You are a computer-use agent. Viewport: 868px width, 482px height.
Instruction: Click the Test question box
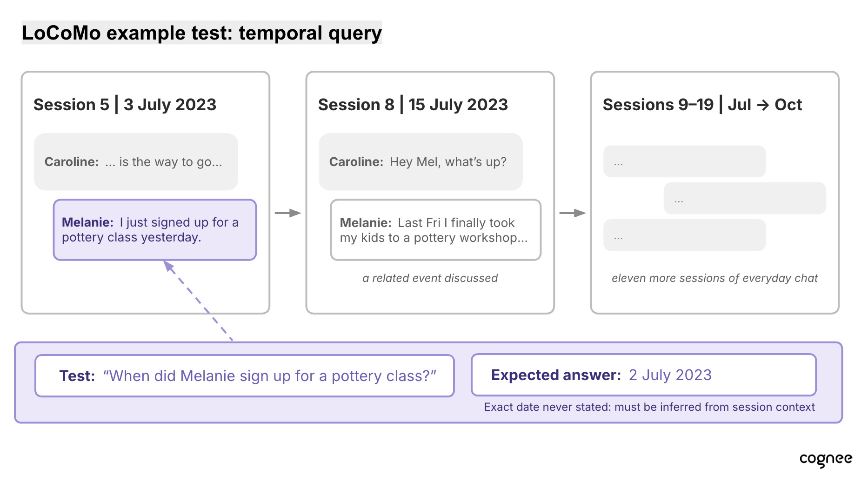pos(245,376)
